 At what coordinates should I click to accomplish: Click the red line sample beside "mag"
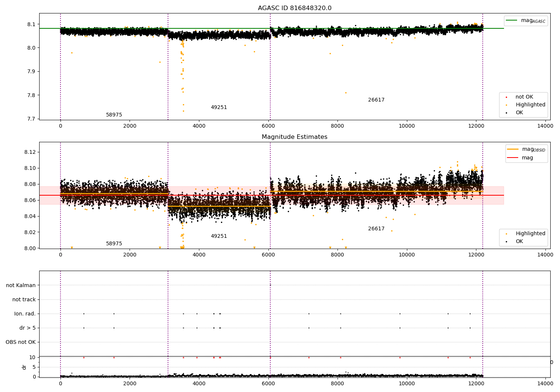(x=513, y=158)
